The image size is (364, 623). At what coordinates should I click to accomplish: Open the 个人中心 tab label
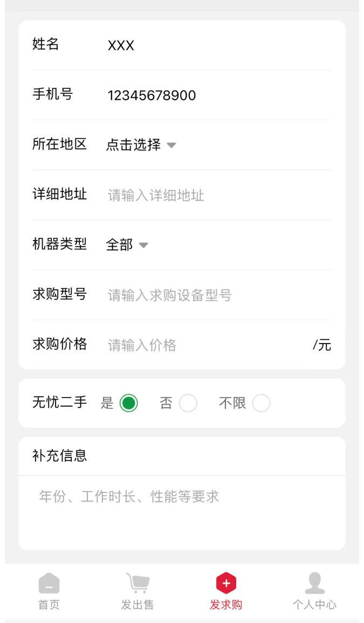pyautogui.click(x=314, y=605)
